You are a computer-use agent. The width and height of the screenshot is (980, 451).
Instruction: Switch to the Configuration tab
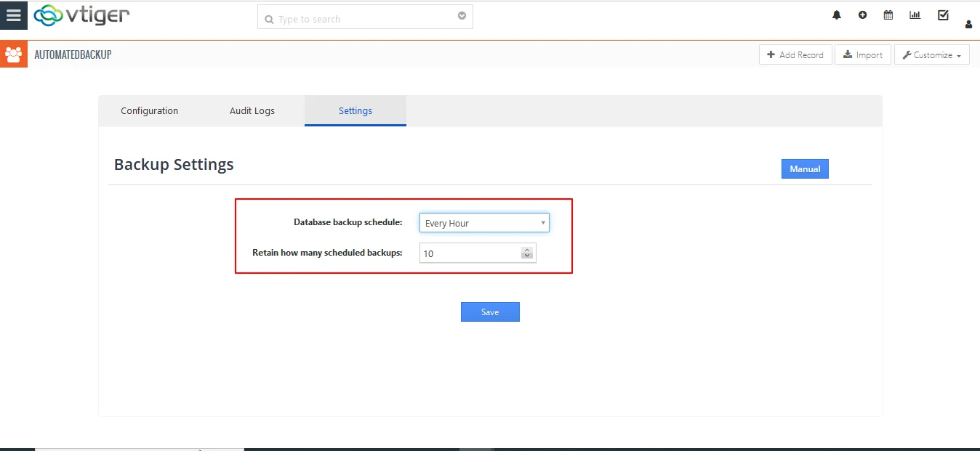(x=149, y=111)
